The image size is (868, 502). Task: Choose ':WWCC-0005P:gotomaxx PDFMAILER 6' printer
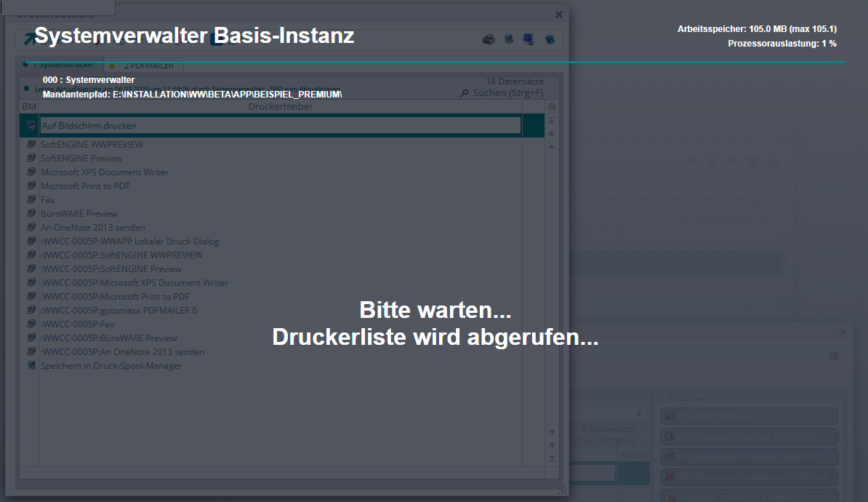pos(118,310)
